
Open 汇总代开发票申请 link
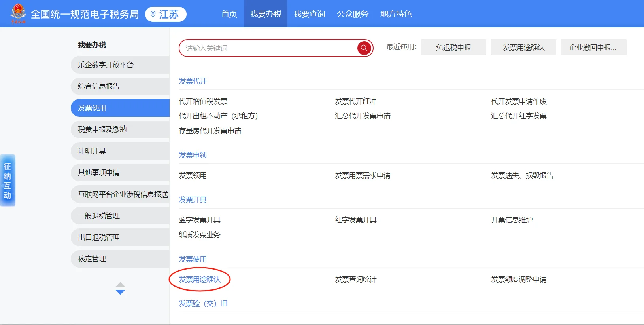tap(363, 116)
